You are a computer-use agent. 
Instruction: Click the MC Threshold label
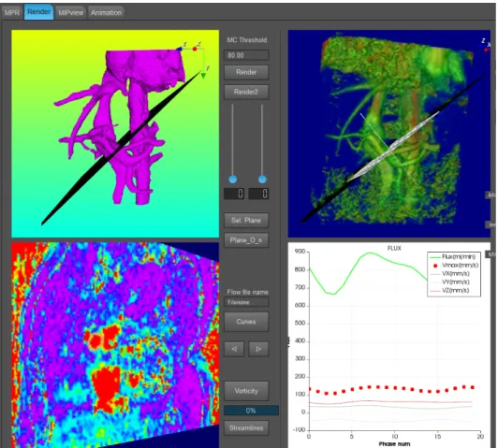point(247,40)
